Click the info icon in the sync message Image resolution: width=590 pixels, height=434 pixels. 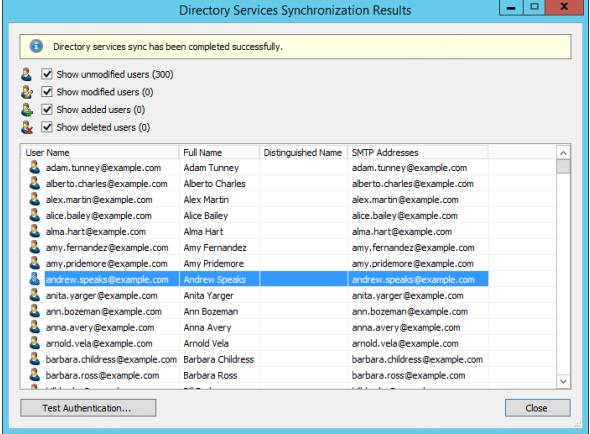[36, 46]
